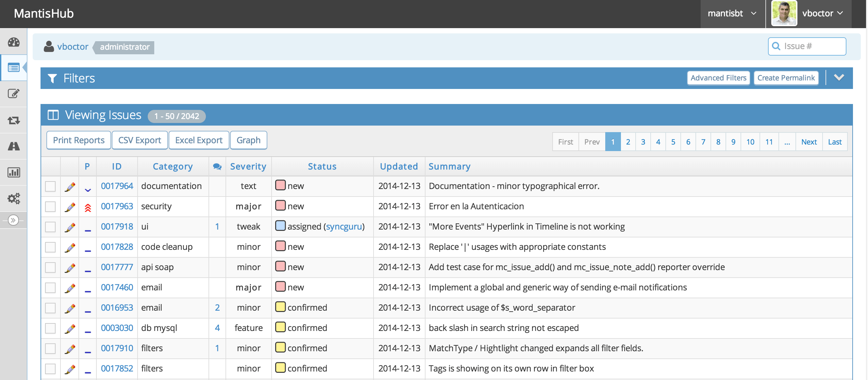Open the dashboard gauge icon in sidebar
Viewport: 868px width, 380px height.
13,42
